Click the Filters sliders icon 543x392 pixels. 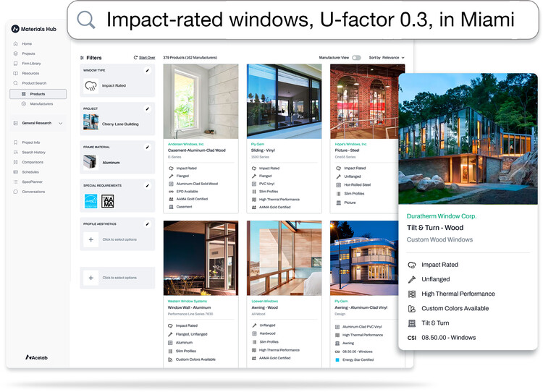(82, 58)
